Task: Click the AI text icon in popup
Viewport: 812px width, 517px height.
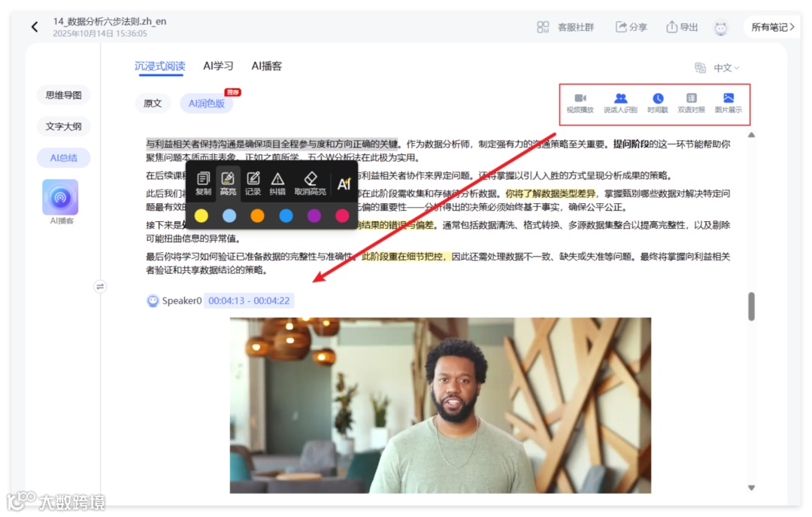Action: (344, 184)
